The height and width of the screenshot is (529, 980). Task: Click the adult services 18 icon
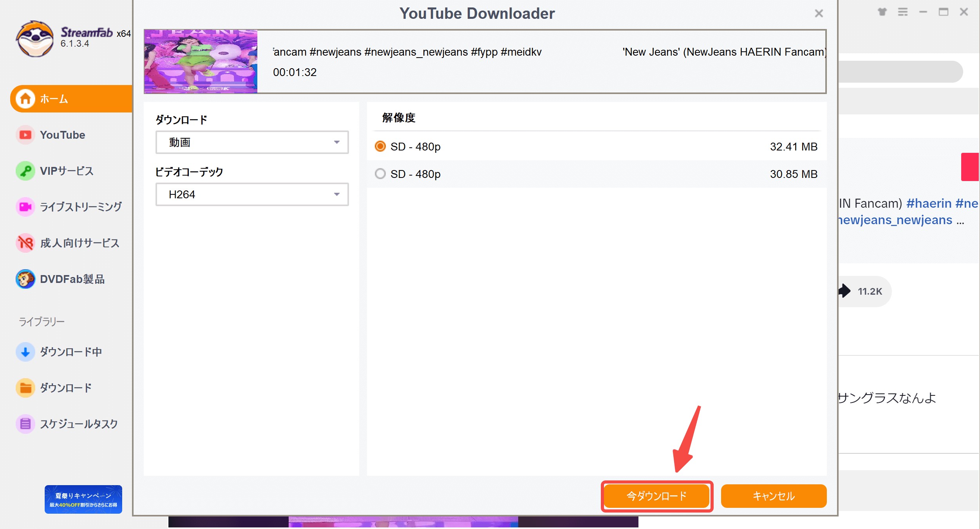25,243
